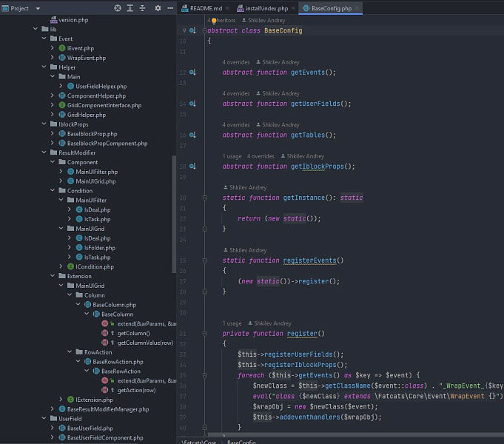The width and height of the screenshot is (504, 444).
Task: Click the yellow intention lightbulb icon
Action: click(x=214, y=22)
